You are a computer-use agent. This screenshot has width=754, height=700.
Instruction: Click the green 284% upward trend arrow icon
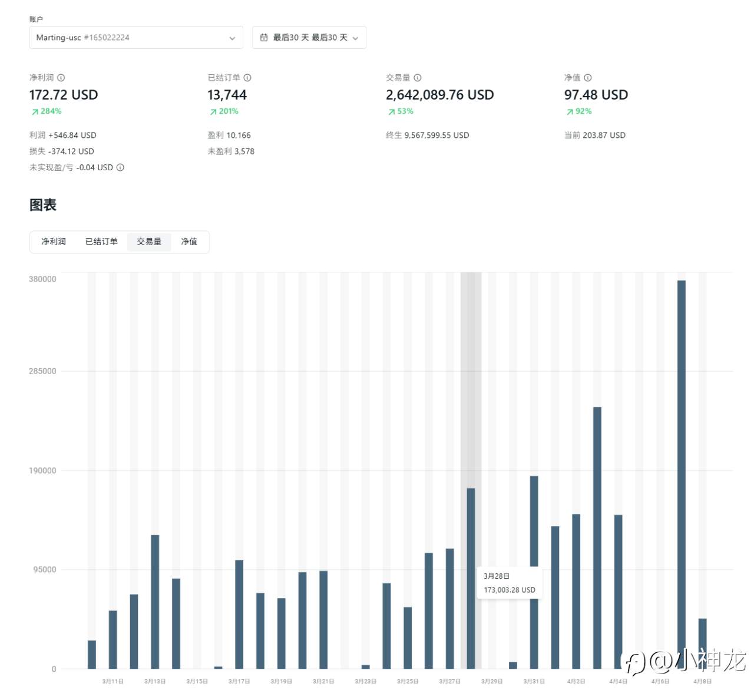pyautogui.click(x=35, y=111)
